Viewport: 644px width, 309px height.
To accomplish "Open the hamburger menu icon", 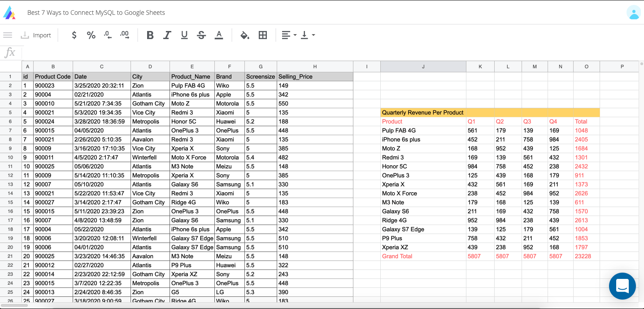I will pyautogui.click(x=7, y=35).
